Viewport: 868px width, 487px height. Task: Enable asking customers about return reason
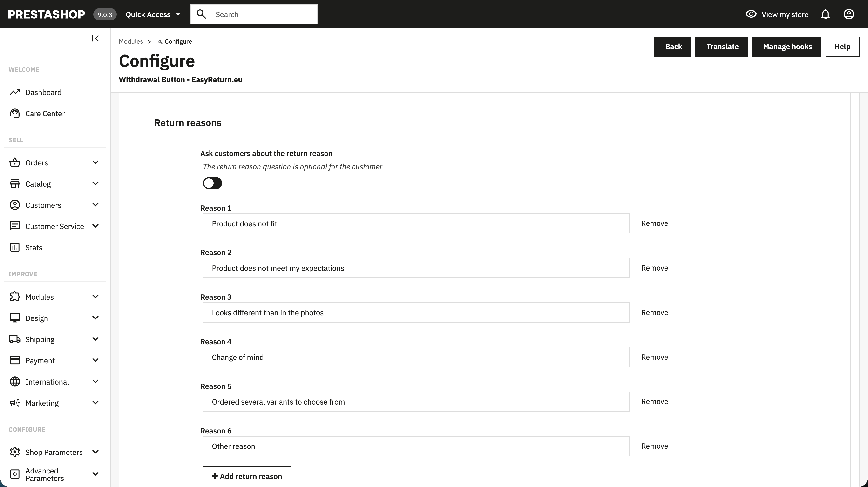point(212,183)
